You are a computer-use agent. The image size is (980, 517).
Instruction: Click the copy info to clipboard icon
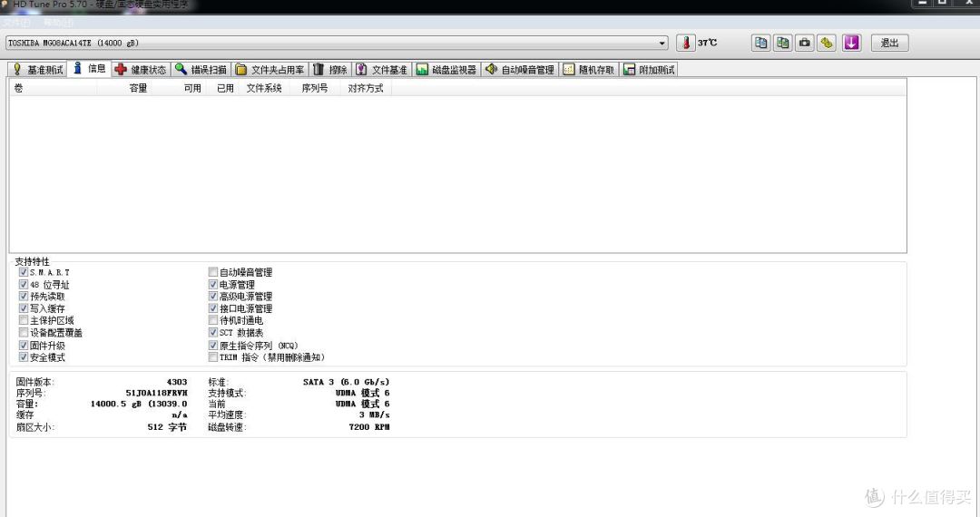(760, 43)
